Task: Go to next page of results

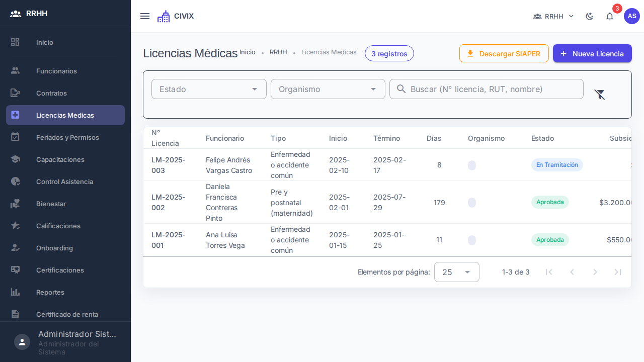Action: coord(595,272)
